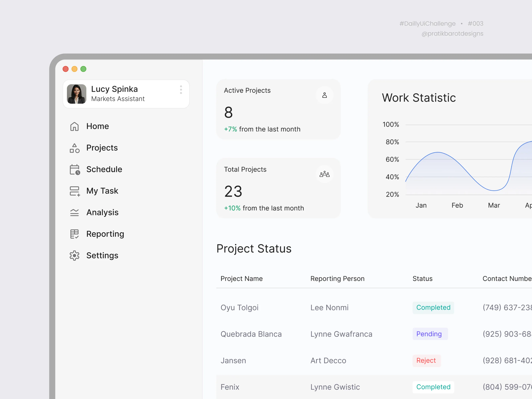Click the +7% growth figure
The height and width of the screenshot is (399, 532).
(x=230, y=129)
